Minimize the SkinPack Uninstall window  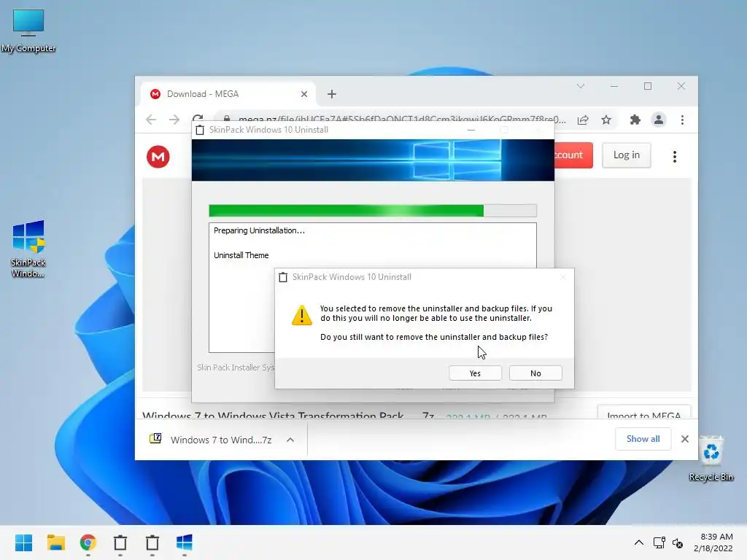(471, 130)
